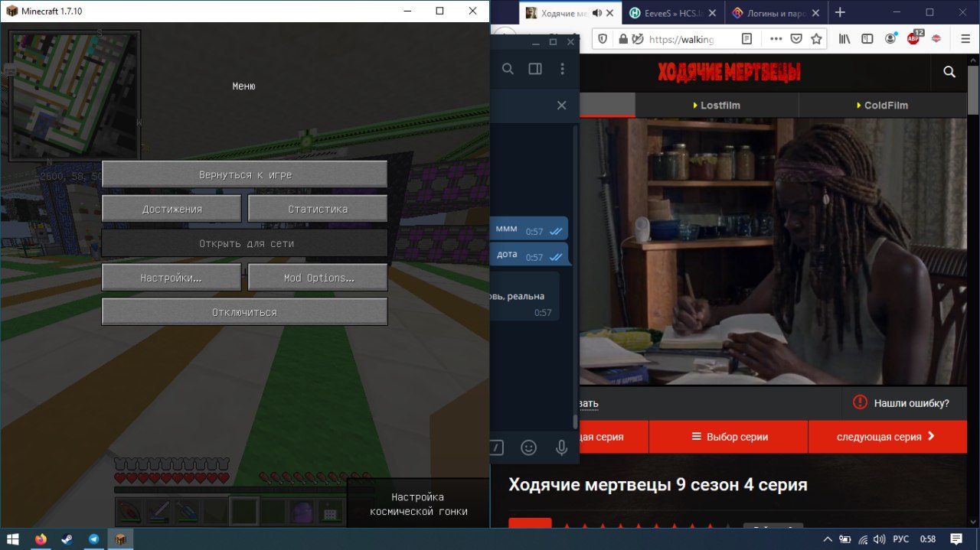This screenshot has width=980, height=550.
Task: Click the red extension icon beside ABP
Action: 936,39
